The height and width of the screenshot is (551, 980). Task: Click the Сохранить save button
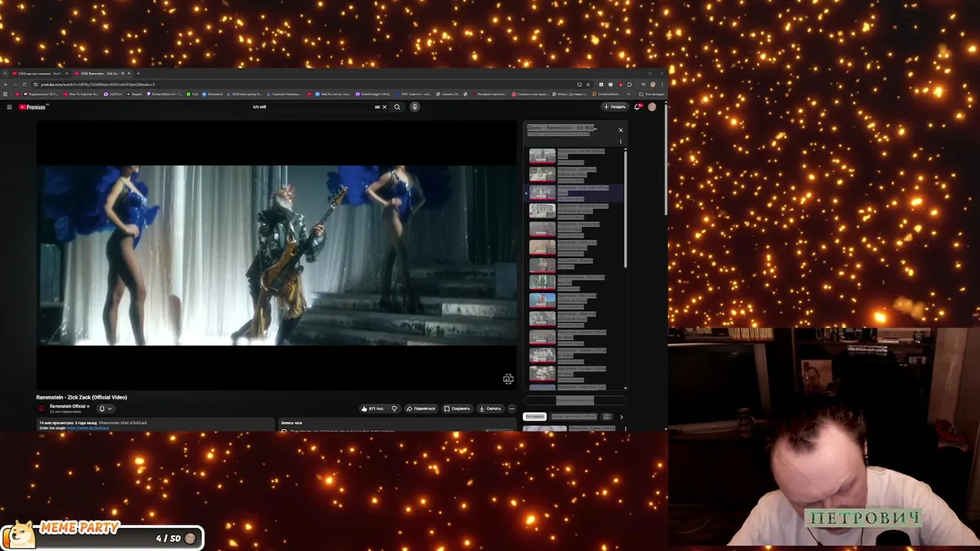[457, 409]
